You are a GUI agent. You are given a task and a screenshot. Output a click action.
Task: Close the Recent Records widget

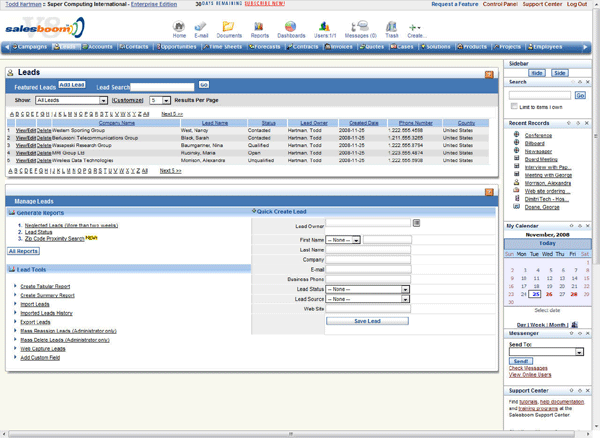[587, 123]
